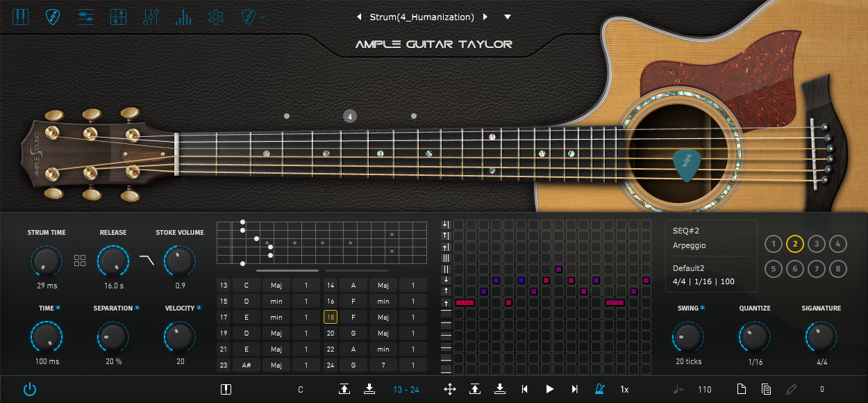Switch to second chord page bar
868x403 pixels.
tap(357, 270)
